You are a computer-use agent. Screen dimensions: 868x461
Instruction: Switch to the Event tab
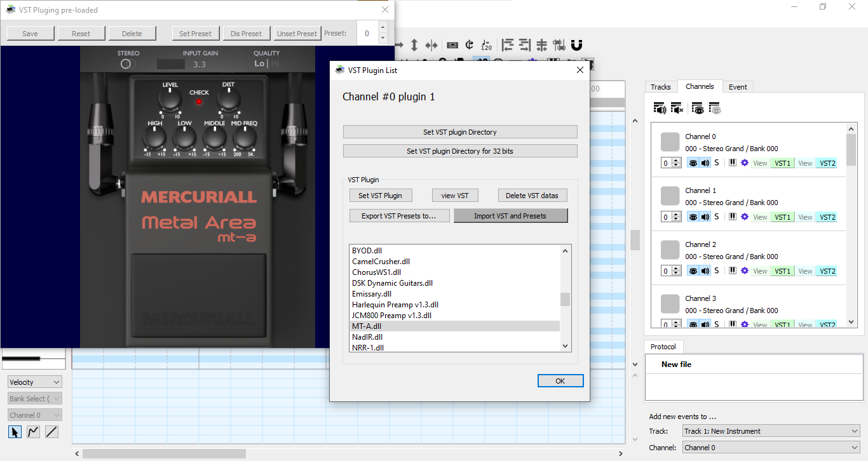click(x=738, y=87)
